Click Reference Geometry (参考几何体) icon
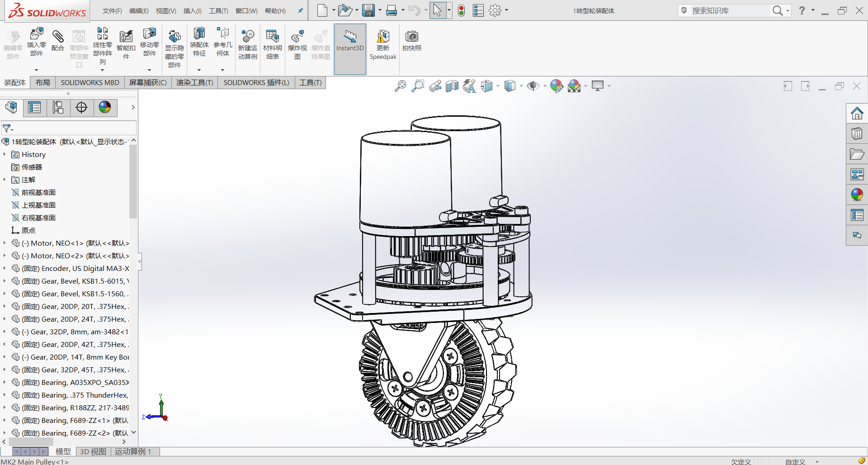 click(223, 33)
